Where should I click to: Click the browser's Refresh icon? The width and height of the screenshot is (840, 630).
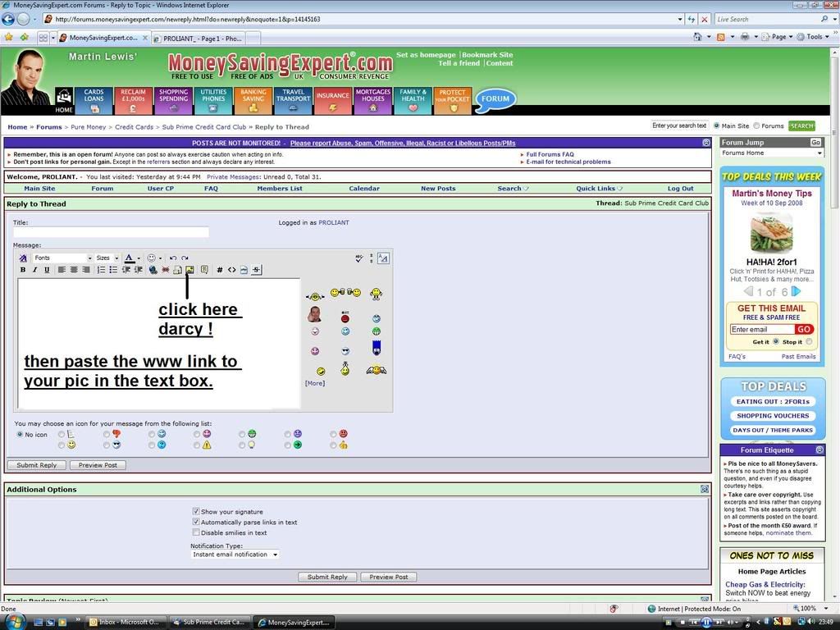click(691, 20)
